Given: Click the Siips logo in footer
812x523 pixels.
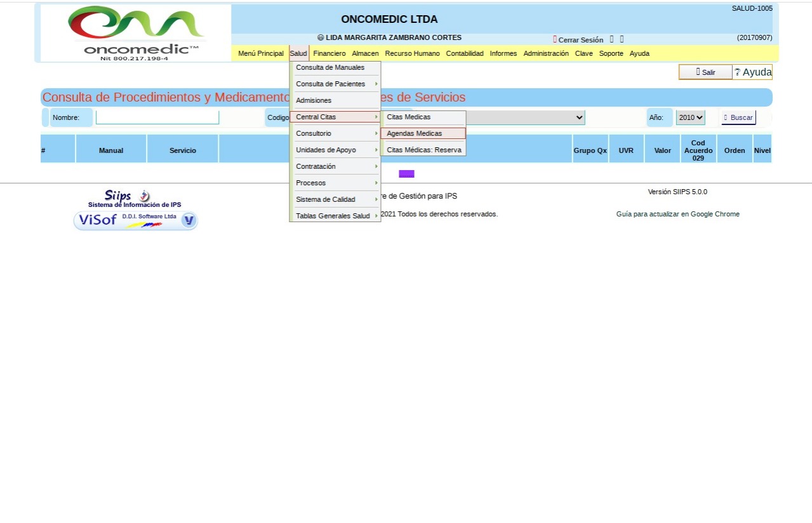Looking at the screenshot, I should coord(127,195).
